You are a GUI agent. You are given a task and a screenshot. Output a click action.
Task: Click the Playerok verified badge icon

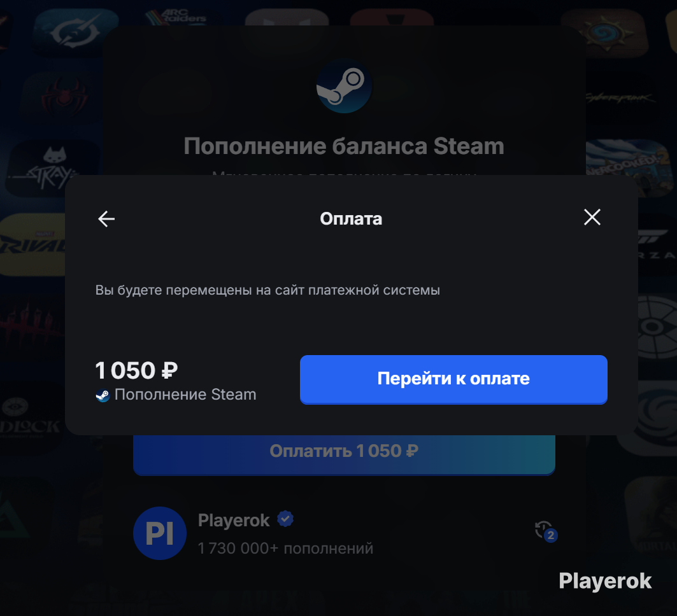pyautogui.click(x=285, y=519)
